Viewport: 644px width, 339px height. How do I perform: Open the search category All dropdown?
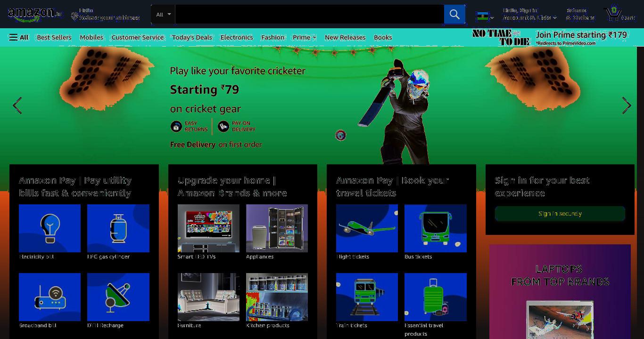163,15
